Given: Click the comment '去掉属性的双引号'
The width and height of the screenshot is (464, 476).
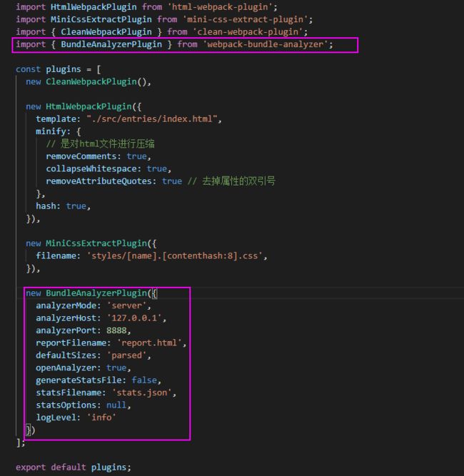Looking at the screenshot, I should [231, 181].
